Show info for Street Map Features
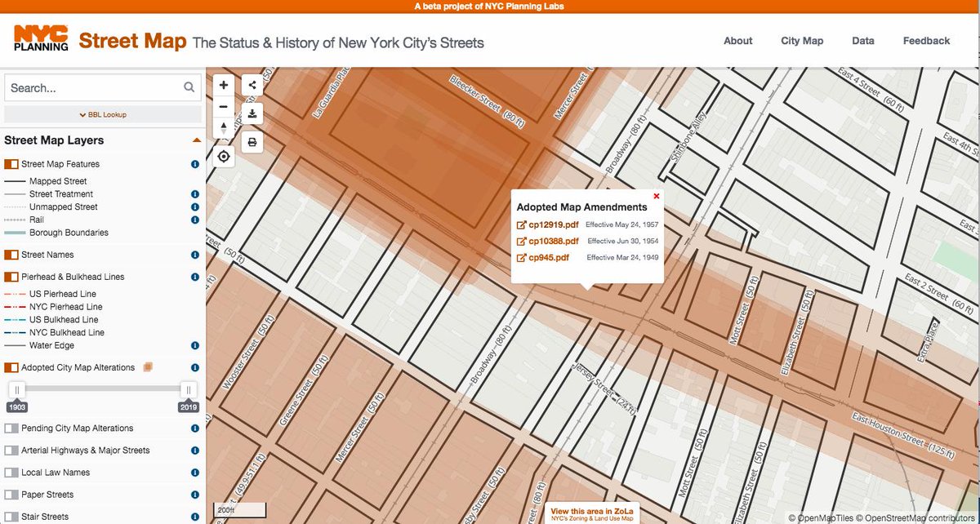The width and height of the screenshot is (980, 524). click(195, 164)
